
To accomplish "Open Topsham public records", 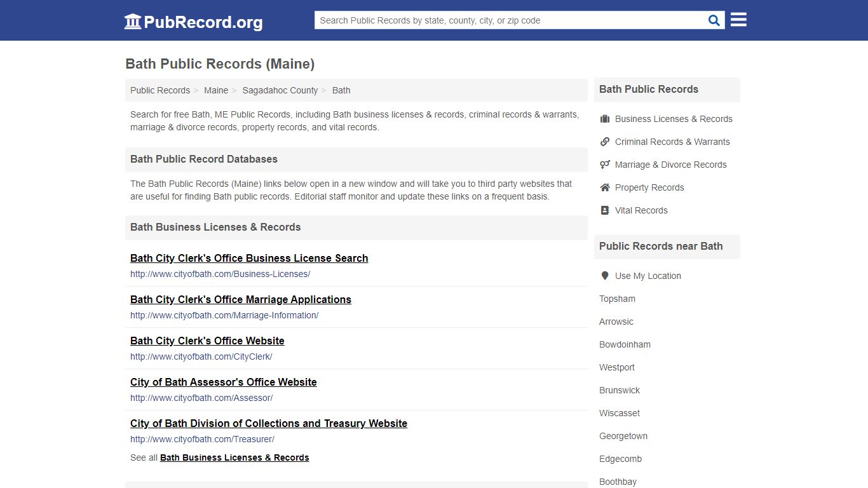I will click(617, 299).
